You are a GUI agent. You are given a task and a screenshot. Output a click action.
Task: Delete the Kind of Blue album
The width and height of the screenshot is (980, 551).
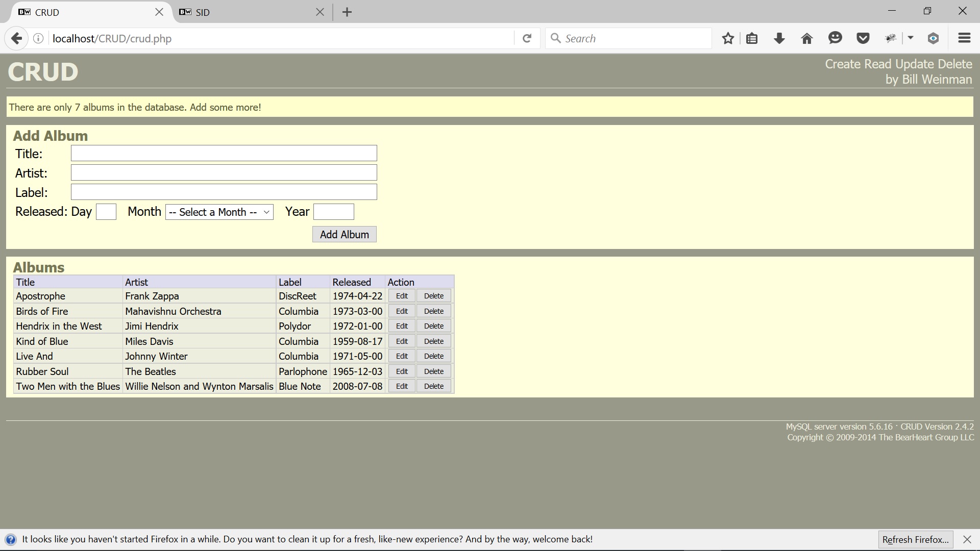pyautogui.click(x=433, y=341)
